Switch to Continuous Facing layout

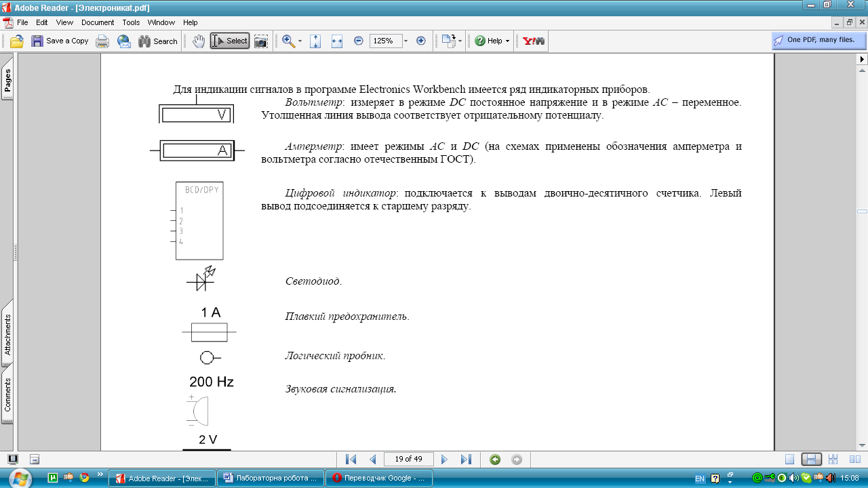833,460
